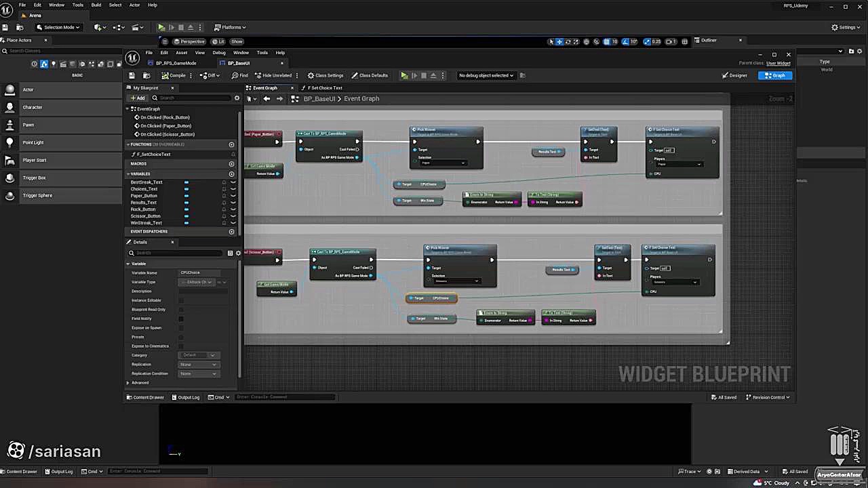Screen dimensions: 868x488
Task: Toggle Expose to Cinematics checkbox
Action: pyautogui.click(x=181, y=346)
